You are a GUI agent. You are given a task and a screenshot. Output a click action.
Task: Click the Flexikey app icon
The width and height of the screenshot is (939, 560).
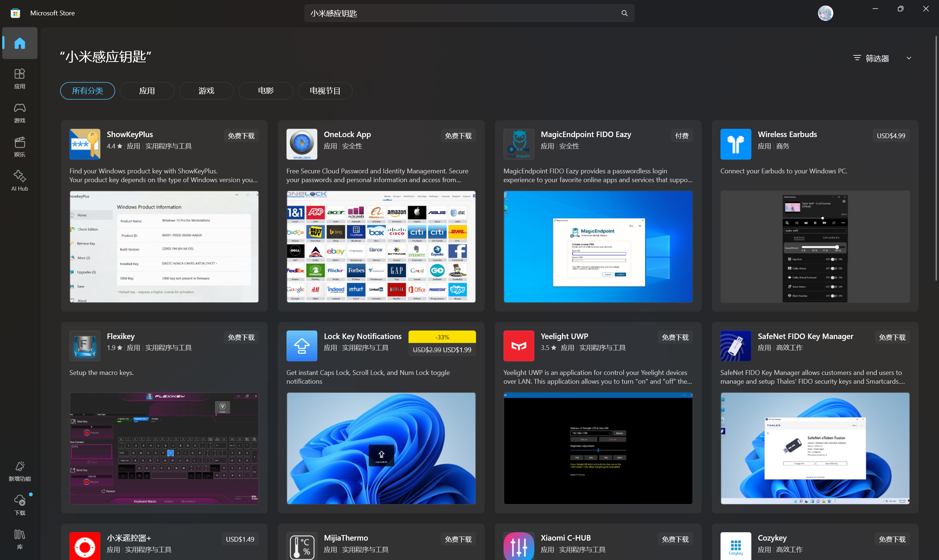[85, 346]
